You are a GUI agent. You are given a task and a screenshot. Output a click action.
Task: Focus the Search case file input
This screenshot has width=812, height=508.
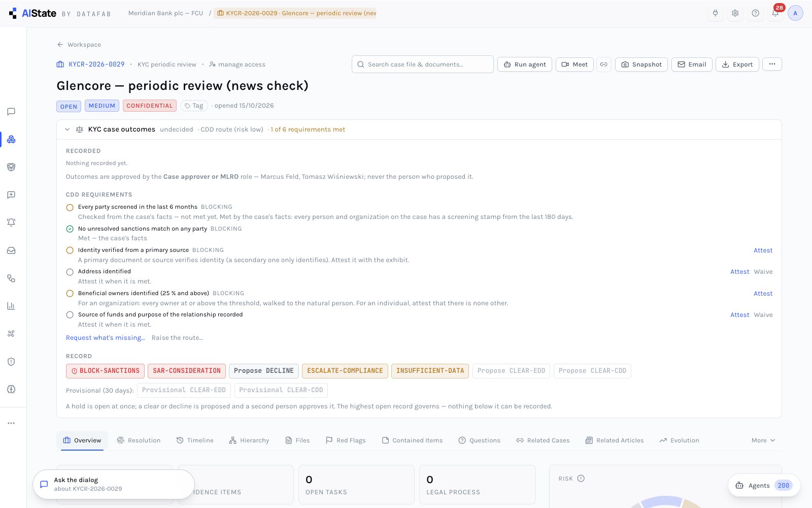422,65
